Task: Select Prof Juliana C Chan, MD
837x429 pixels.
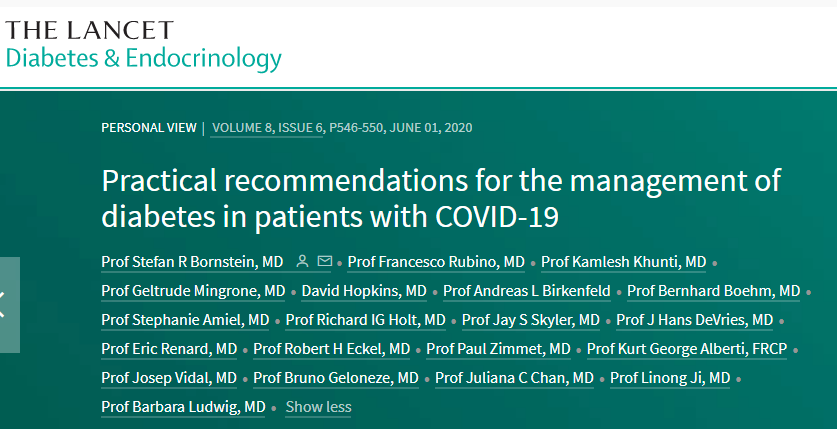Action: click(515, 378)
